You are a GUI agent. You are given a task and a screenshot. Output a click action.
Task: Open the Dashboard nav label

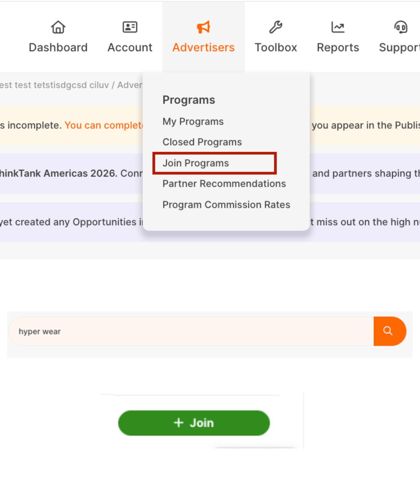click(58, 47)
